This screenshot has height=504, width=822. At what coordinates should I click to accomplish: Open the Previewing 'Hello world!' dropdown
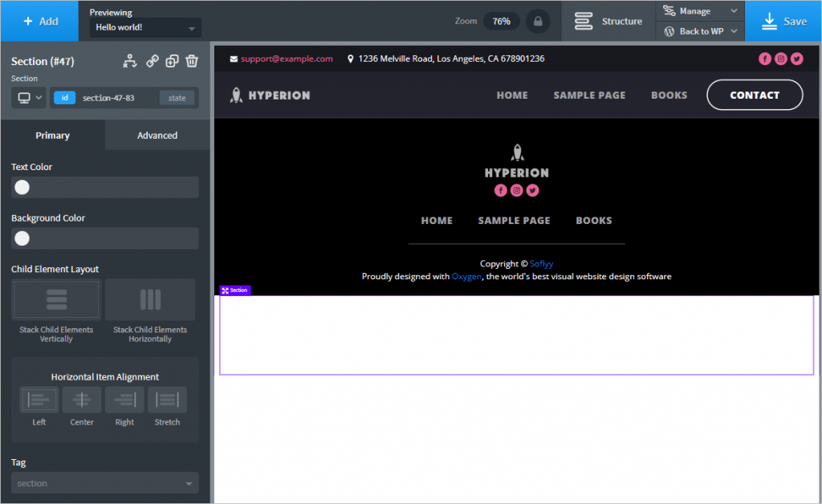tap(144, 27)
